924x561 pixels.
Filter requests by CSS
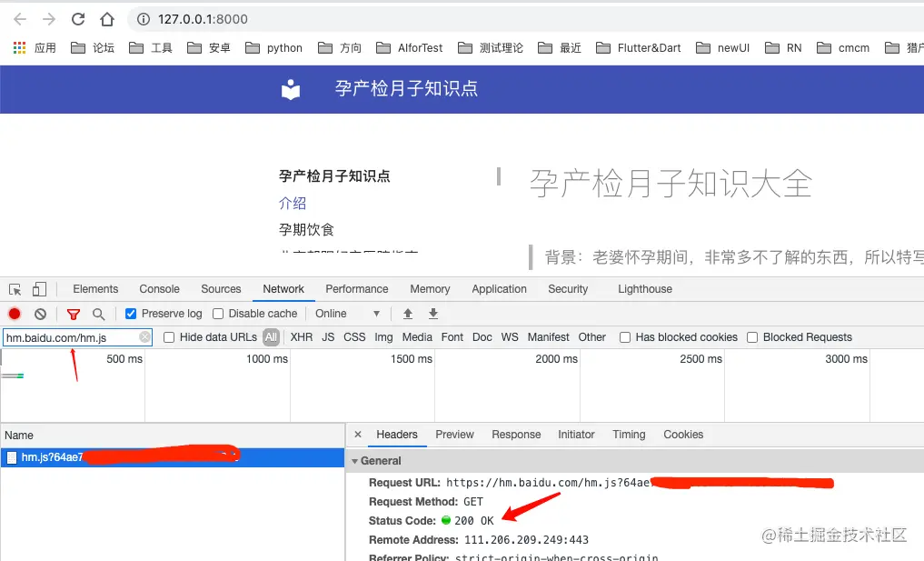[x=354, y=337]
